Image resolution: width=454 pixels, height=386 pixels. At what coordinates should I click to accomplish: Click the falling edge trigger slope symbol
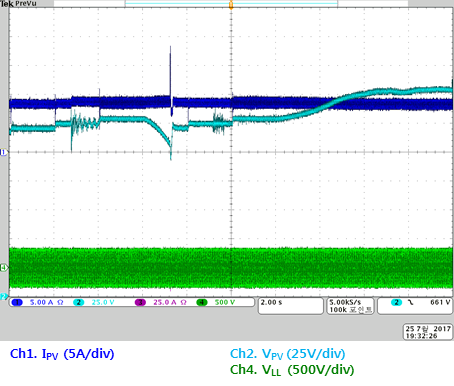click(x=411, y=302)
